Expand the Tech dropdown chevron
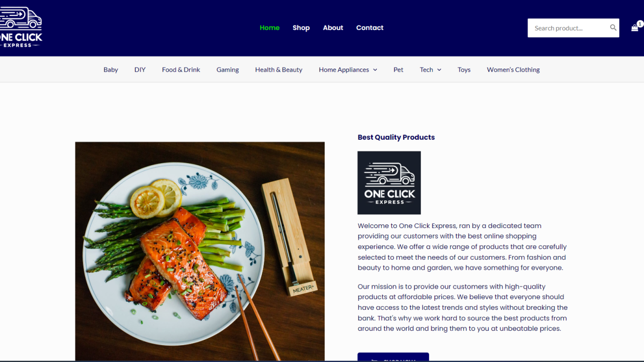 click(x=439, y=70)
